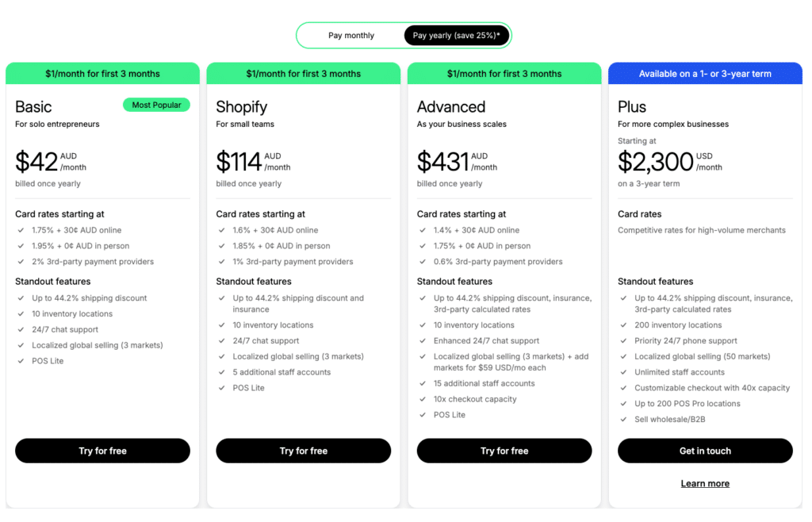Switch billing to Pay monthly
812x522 pixels.
click(351, 35)
